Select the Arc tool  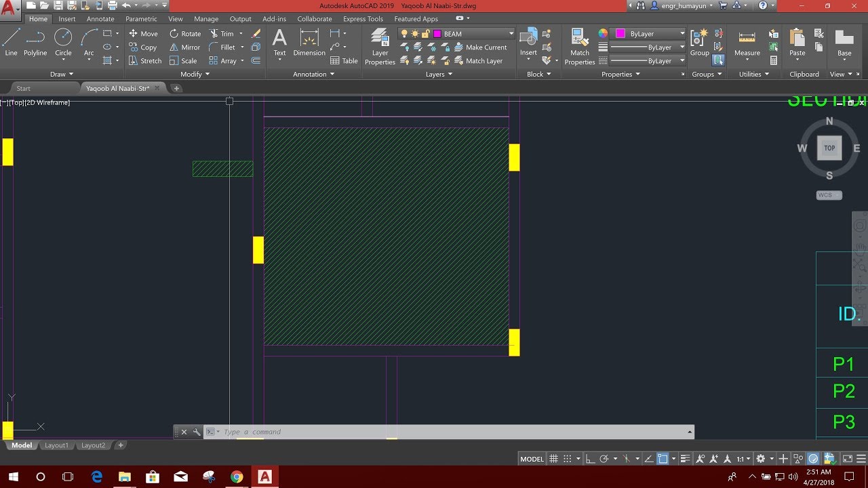tap(89, 43)
